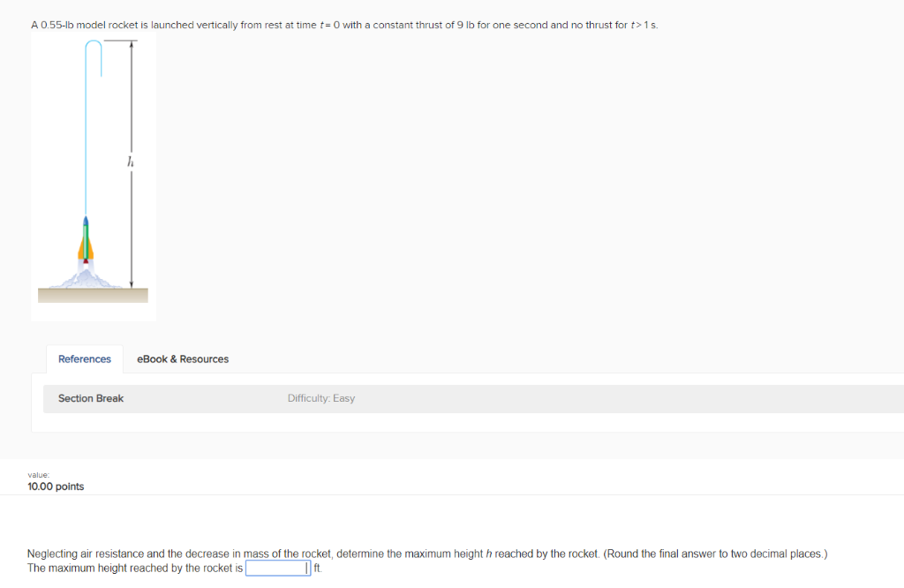Click the 10.00 points value text
904x588 pixels.
pos(56,486)
